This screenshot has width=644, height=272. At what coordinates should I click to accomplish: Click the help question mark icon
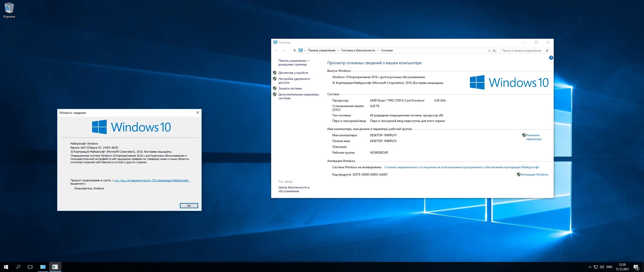click(551, 58)
